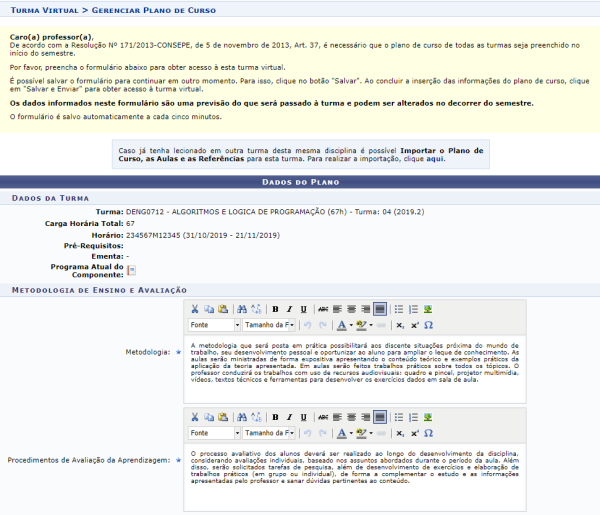Screen dimensions: 600x515
Task: Insert special character Omega in Metodologia editor
Action: [428, 325]
